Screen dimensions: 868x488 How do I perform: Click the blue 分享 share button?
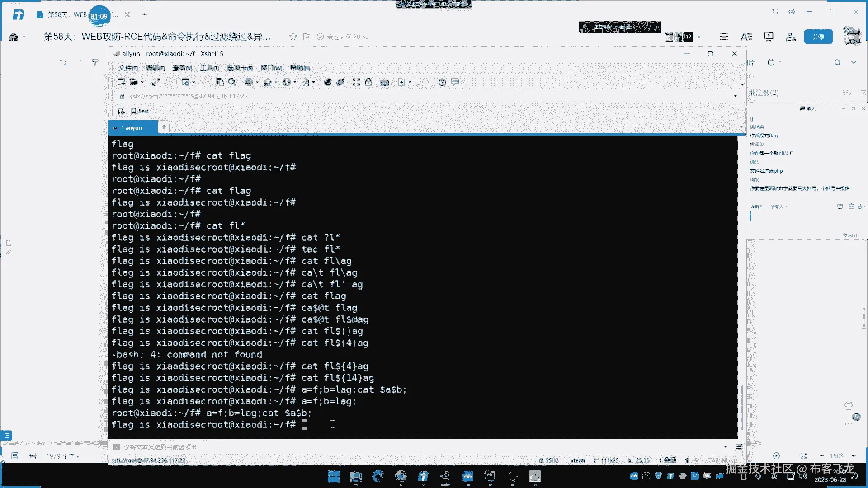(x=818, y=37)
